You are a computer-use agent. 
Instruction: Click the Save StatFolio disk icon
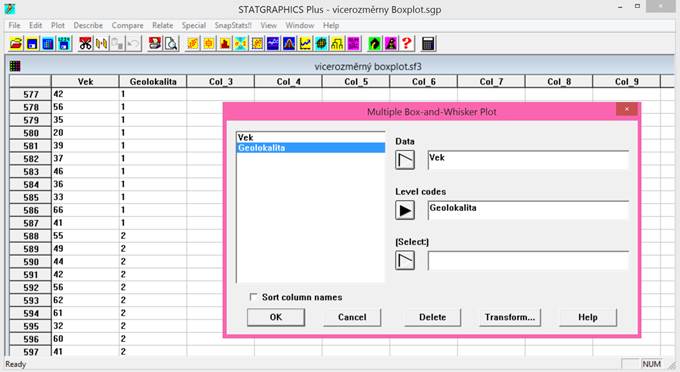click(x=32, y=44)
